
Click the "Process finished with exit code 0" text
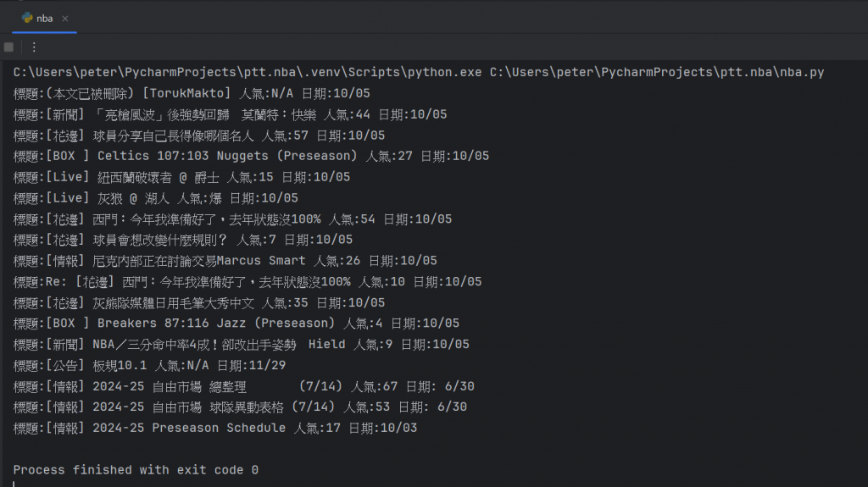136,470
